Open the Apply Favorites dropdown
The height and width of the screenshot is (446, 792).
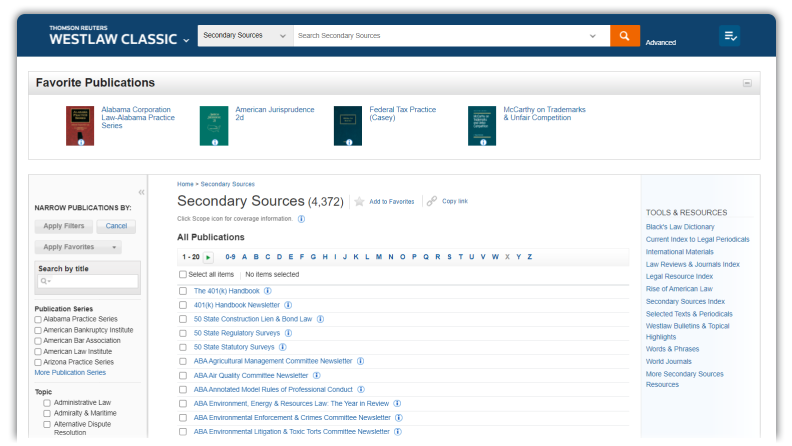[x=79, y=247]
